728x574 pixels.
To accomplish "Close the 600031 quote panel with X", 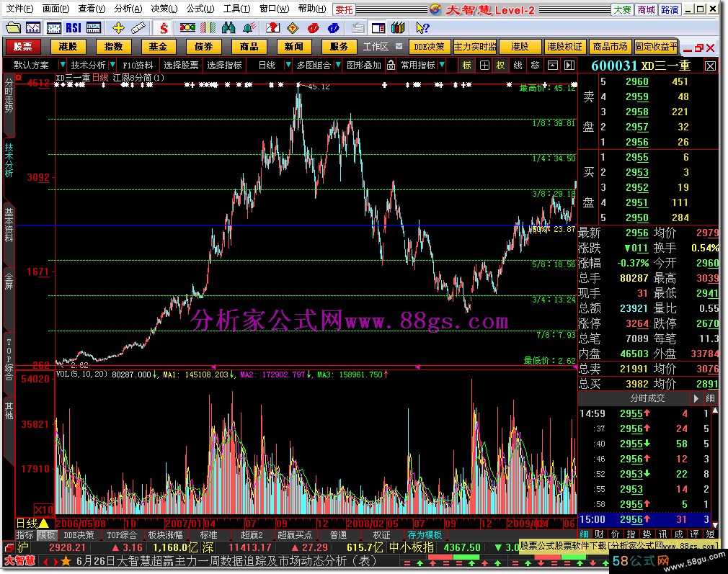I will tap(711, 66).
